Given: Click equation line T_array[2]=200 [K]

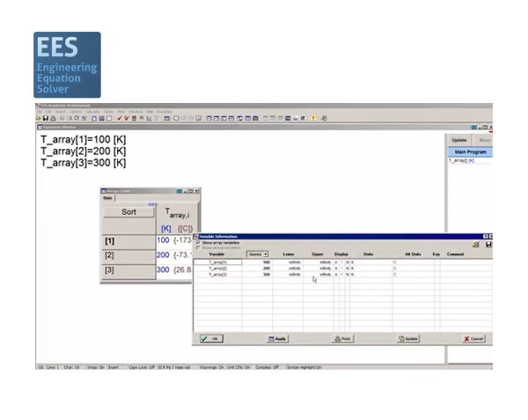Looking at the screenshot, I should [x=84, y=151].
